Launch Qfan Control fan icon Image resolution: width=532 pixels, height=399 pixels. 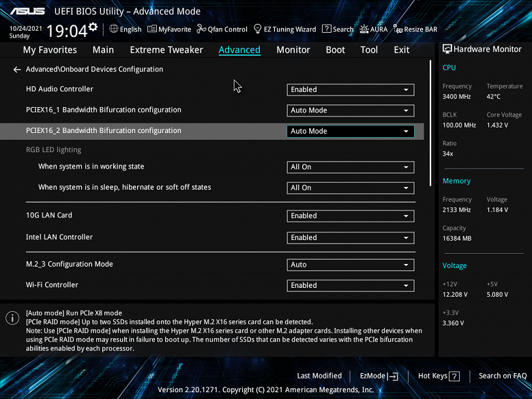[201, 29]
